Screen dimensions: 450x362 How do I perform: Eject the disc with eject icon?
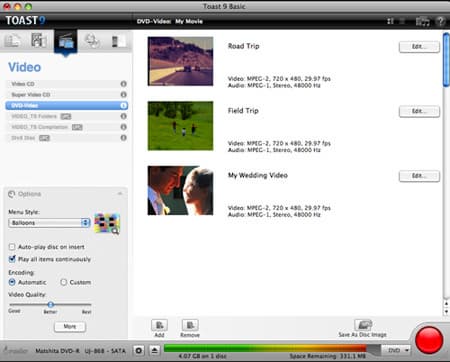[x=154, y=351]
